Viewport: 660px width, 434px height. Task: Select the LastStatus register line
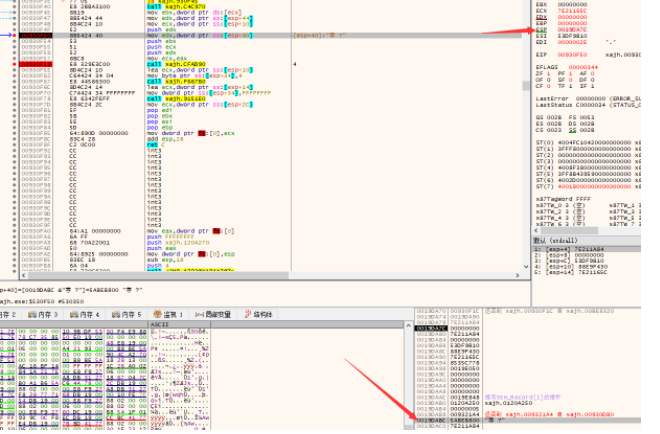point(588,105)
